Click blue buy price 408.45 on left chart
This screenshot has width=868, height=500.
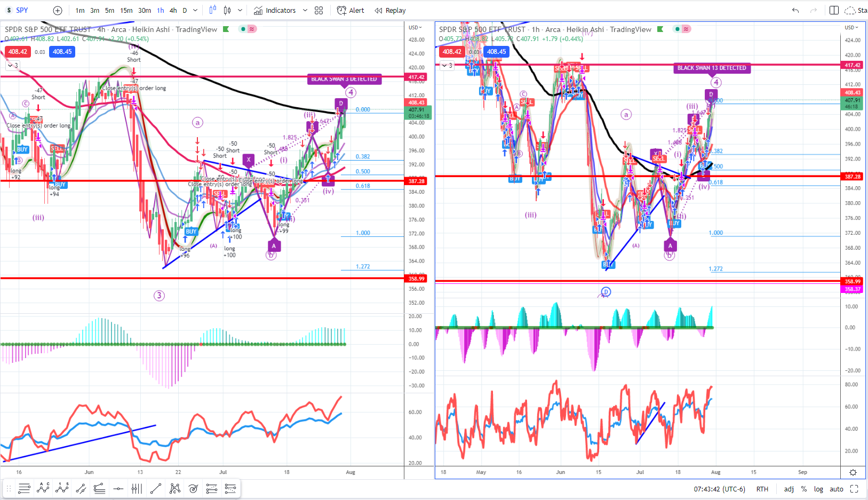pyautogui.click(x=62, y=52)
